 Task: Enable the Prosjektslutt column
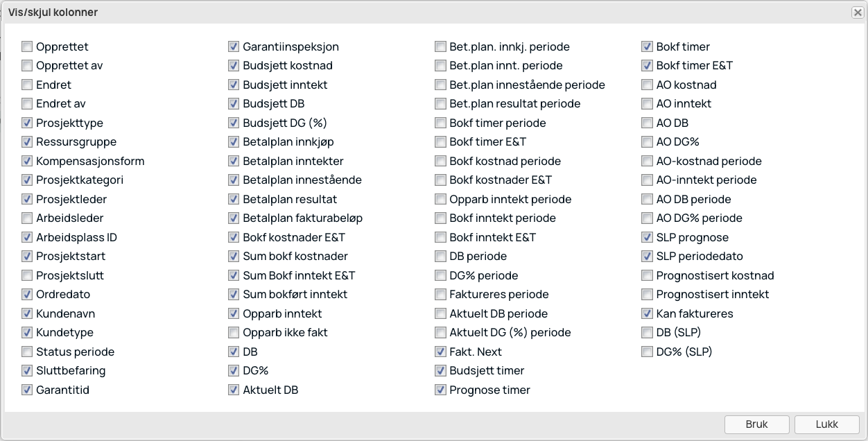tap(27, 276)
